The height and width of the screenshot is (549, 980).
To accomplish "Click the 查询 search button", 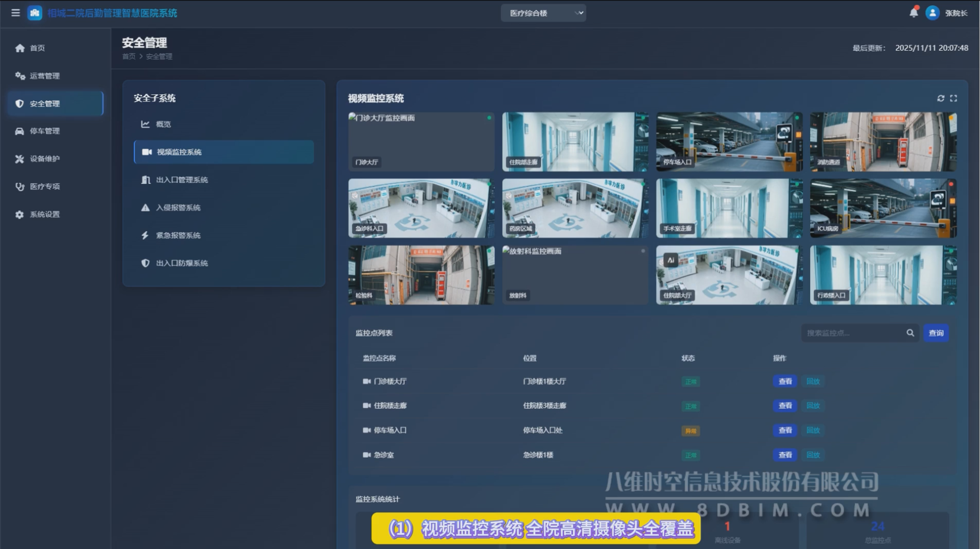I will 936,333.
